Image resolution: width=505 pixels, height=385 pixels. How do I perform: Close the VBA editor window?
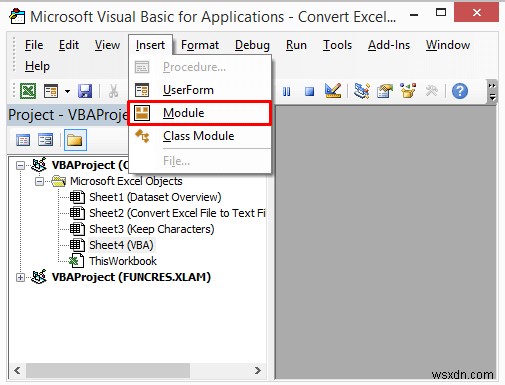pyautogui.click(x=477, y=13)
